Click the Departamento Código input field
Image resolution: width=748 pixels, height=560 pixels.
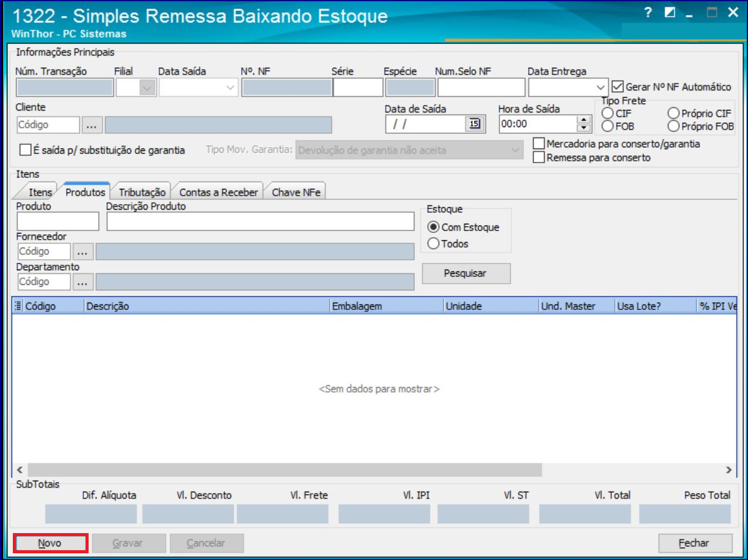click(43, 282)
